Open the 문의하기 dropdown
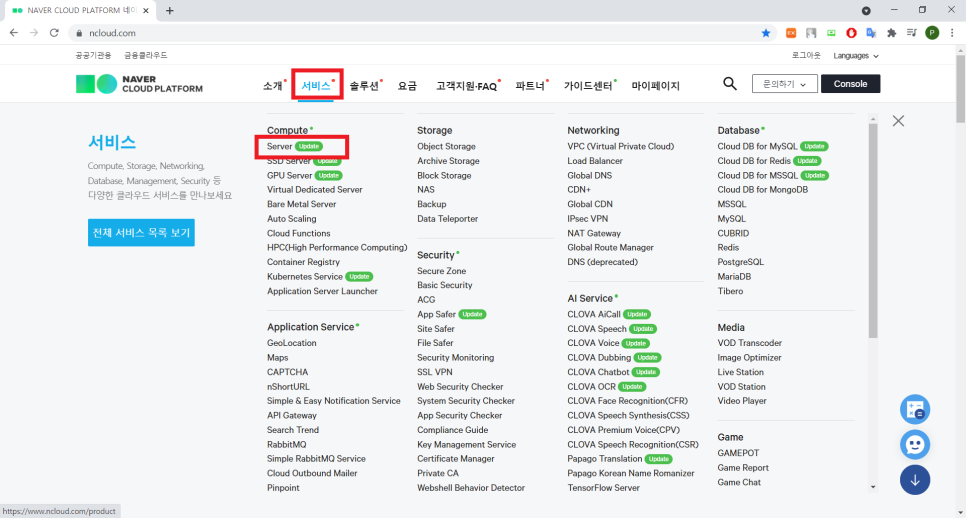This screenshot has height=518, width=966. [x=784, y=84]
